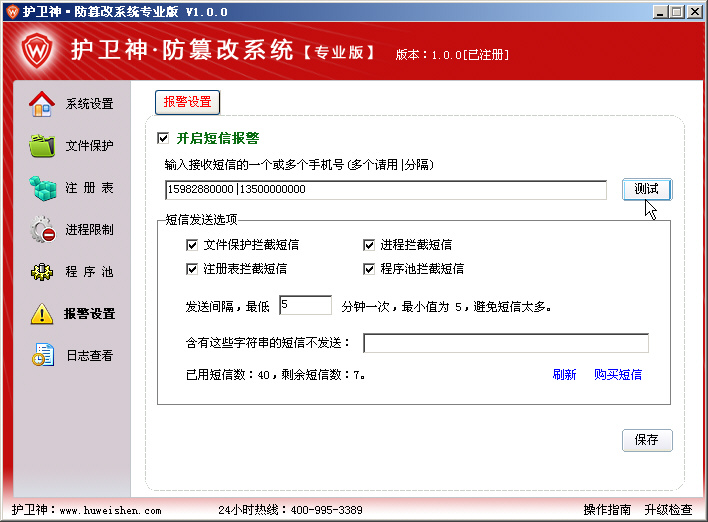
Task: Open 注册表 sidebar label
Action: [89, 188]
